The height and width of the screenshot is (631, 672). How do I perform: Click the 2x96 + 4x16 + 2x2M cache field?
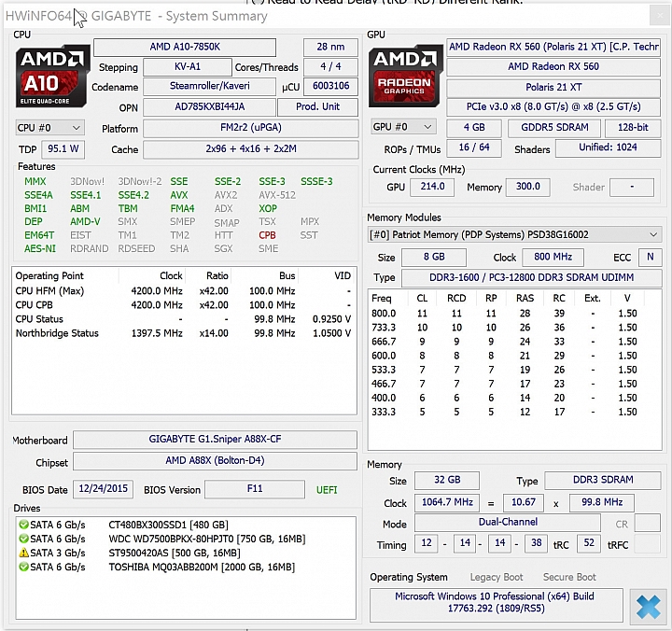[x=251, y=149]
